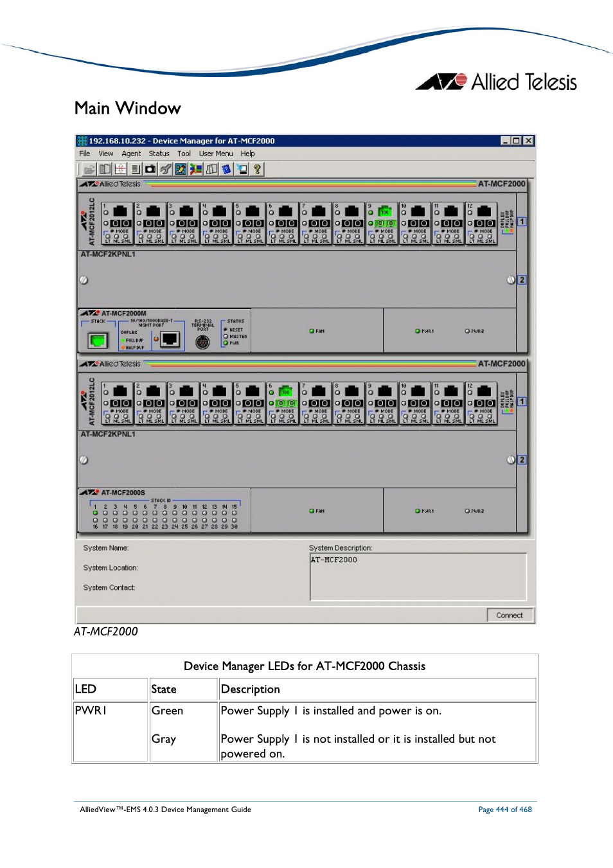Click the MASTER status LED
Viewport: 613px width, 868px height.
point(226,336)
